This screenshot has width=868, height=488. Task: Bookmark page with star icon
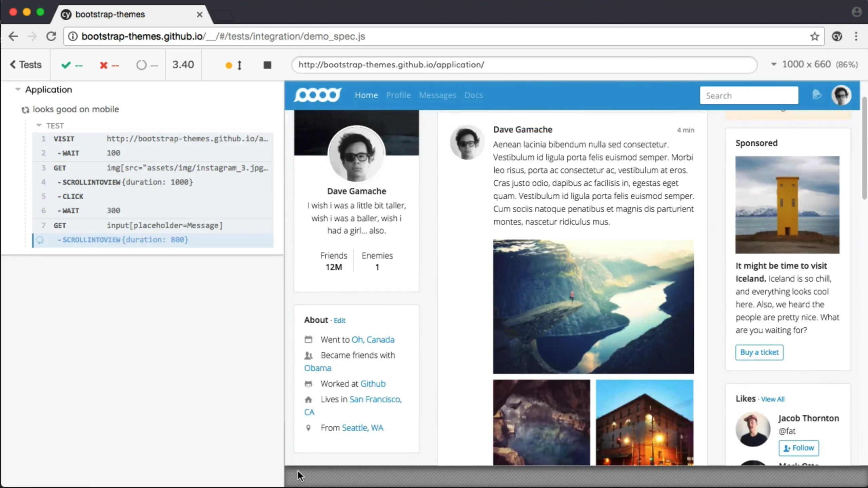click(x=814, y=36)
